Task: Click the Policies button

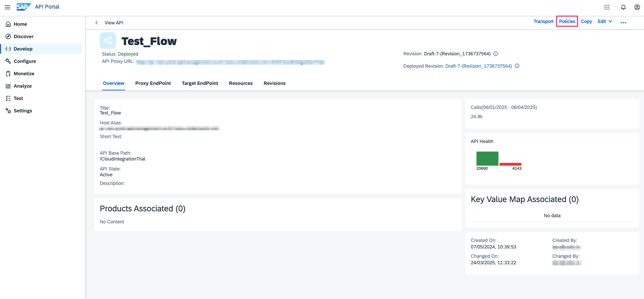Action: [x=567, y=21]
